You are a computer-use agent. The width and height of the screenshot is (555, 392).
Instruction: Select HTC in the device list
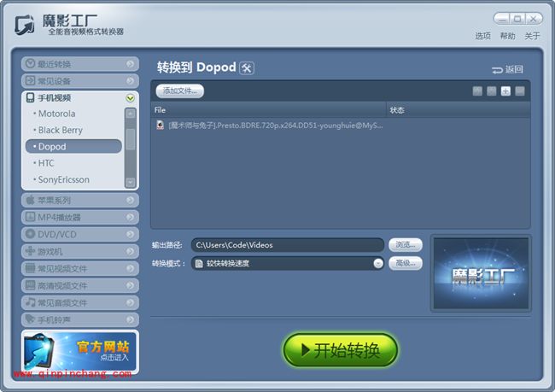point(46,163)
